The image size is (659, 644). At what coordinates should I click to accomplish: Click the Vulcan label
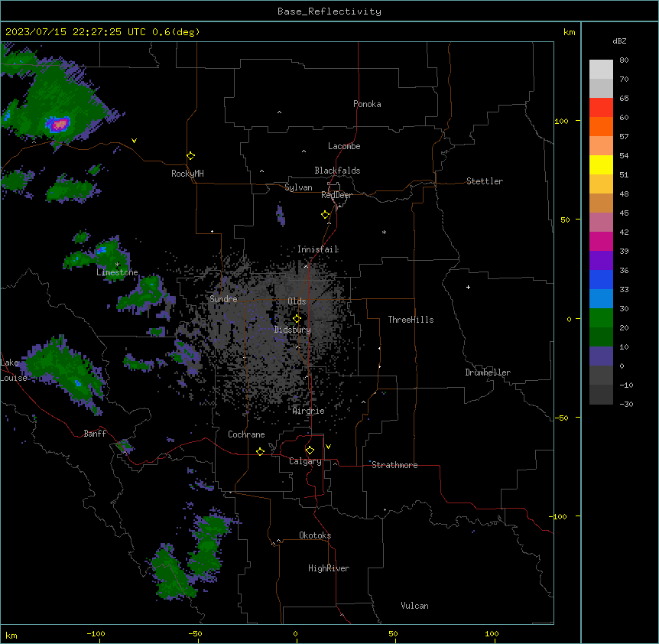415,606
